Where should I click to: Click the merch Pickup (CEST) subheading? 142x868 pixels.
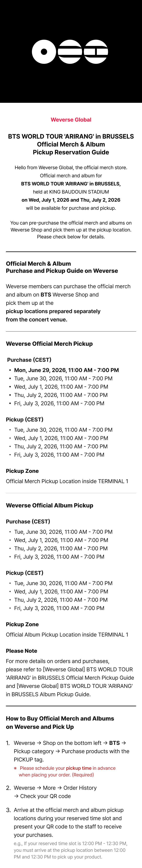(25, 419)
